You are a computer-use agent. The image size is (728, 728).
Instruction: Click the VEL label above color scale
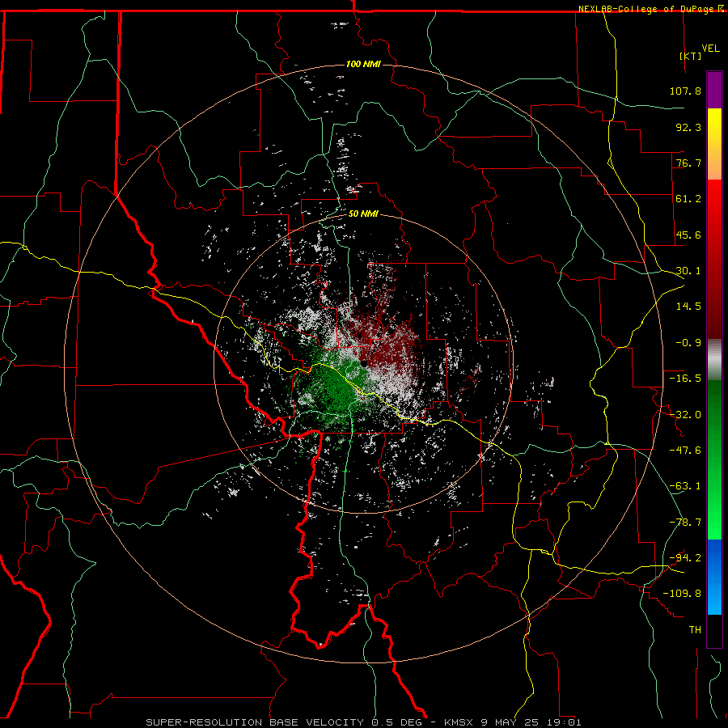click(x=710, y=48)
